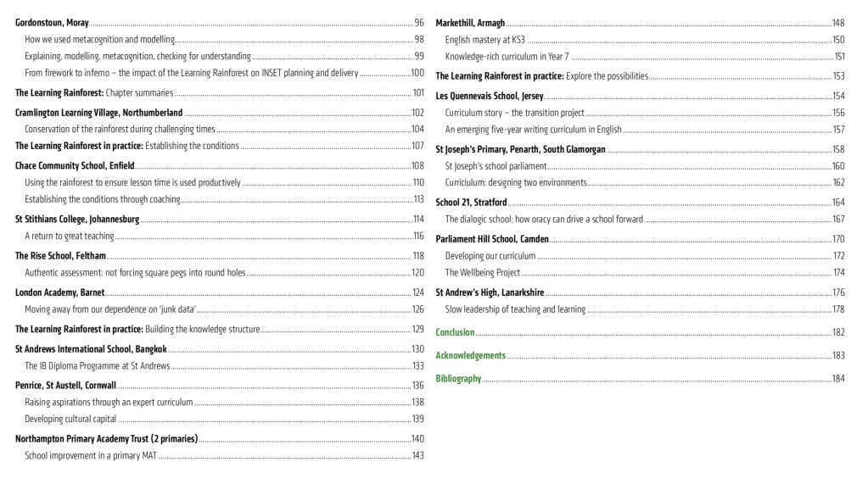The image size is (868, 484).
Task: Select 'Establishing the conditions through coaching' entry
Action: click(103, 199)
